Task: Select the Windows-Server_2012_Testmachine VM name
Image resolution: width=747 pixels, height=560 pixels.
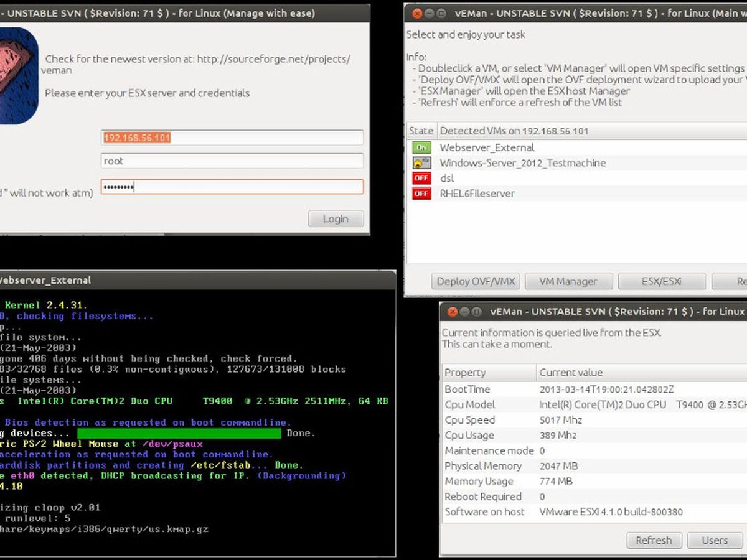Action: pyautogui.click(x=522, y=163)
